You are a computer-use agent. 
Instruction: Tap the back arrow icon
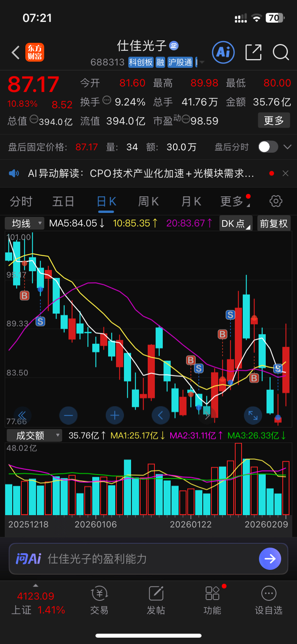tap(16, 52)
